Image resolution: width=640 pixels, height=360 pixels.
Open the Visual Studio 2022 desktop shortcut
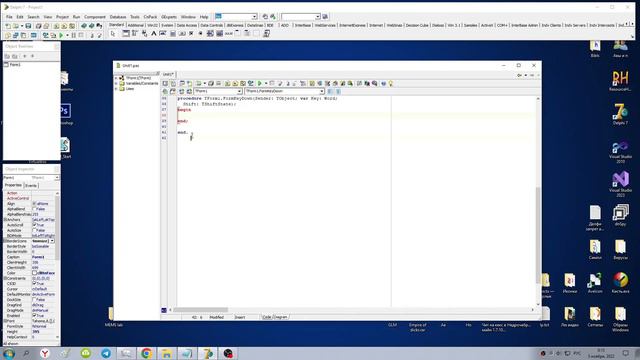click(x=620, y=184)
